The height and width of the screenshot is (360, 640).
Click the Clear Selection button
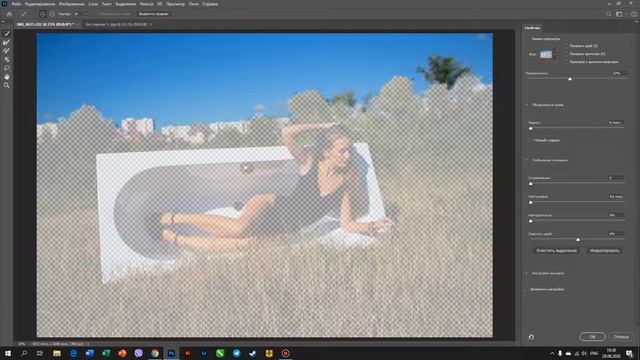pyautogui.click(x=556, y=251)
